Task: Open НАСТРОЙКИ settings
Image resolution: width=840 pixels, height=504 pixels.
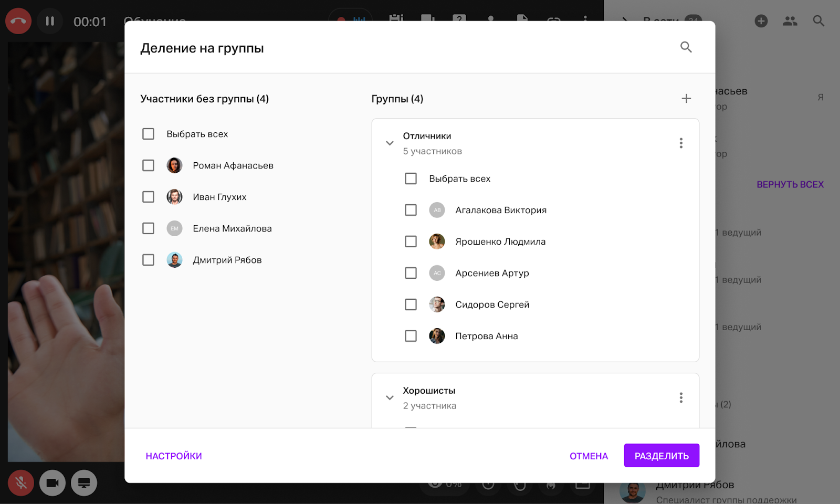Action: coord(174,456)
